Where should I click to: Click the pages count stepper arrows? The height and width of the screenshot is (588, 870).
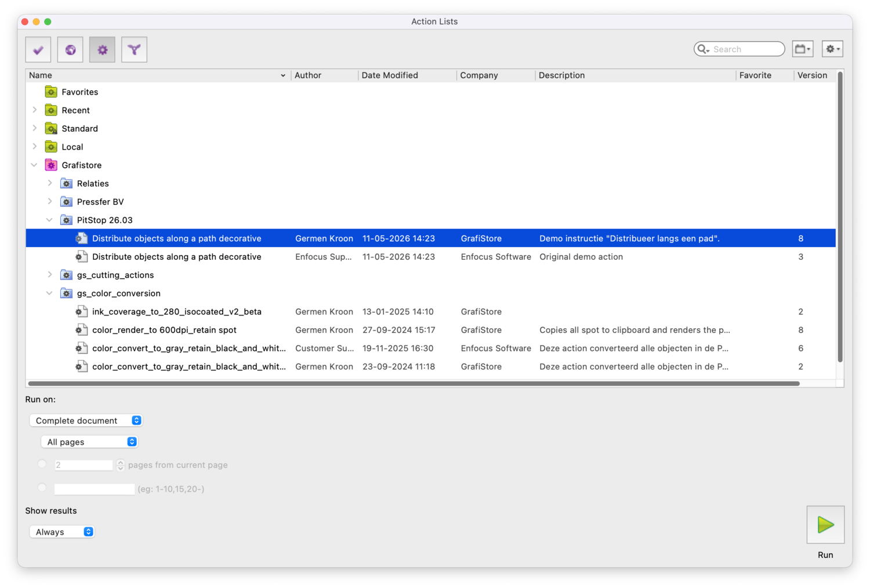coord(120,465)
